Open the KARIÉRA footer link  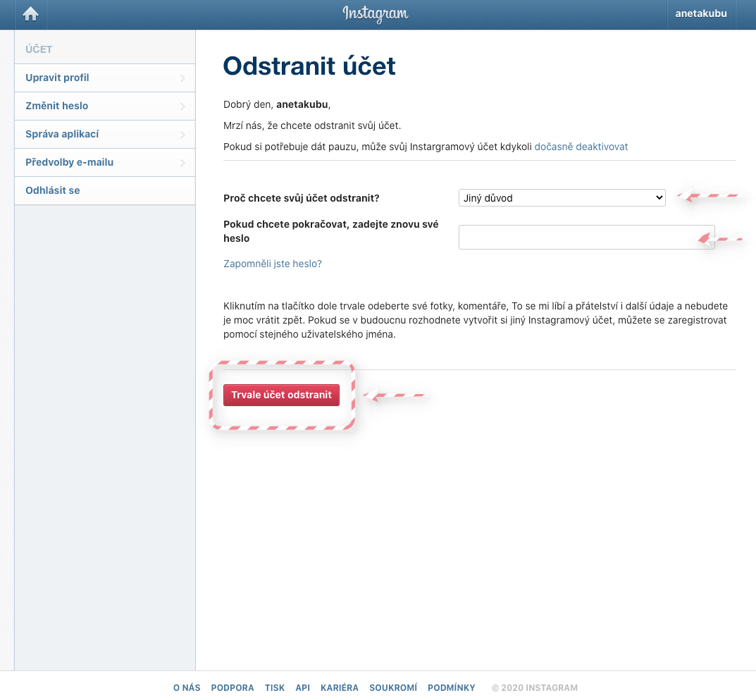340,688
